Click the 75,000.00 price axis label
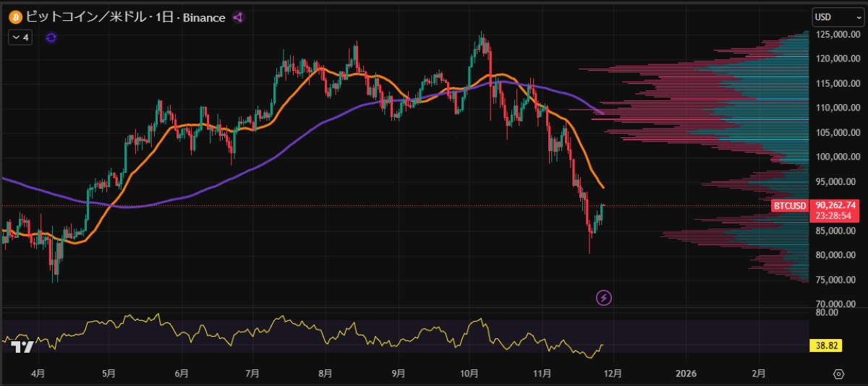Image resolution: width=868 pixels, height=386 pixels. pos(837,280)
